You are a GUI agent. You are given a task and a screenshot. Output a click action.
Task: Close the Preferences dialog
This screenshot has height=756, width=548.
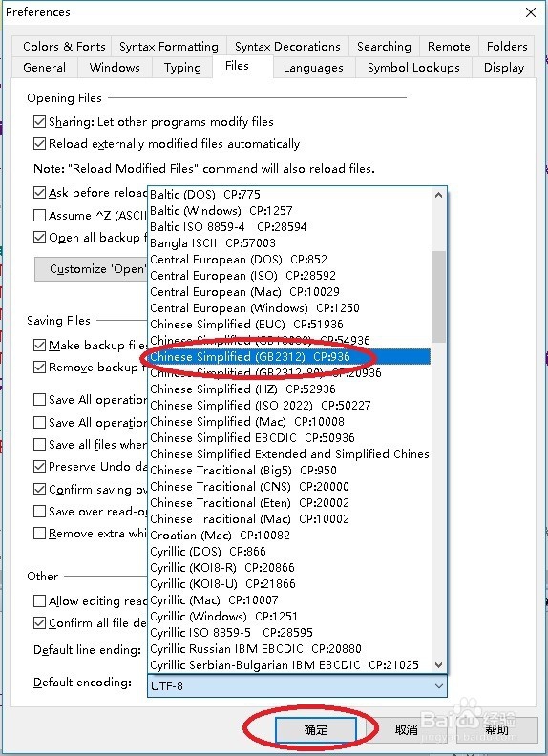coord(531,12)
